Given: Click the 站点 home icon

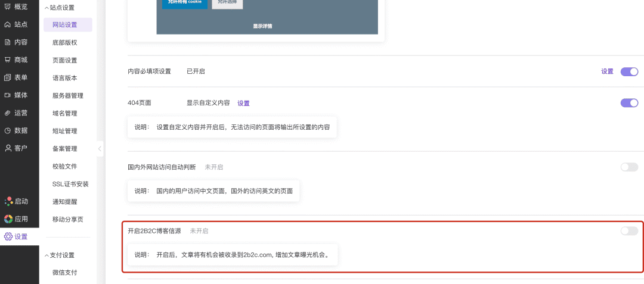Looking at the screenshot, I should tap(7, 24).
